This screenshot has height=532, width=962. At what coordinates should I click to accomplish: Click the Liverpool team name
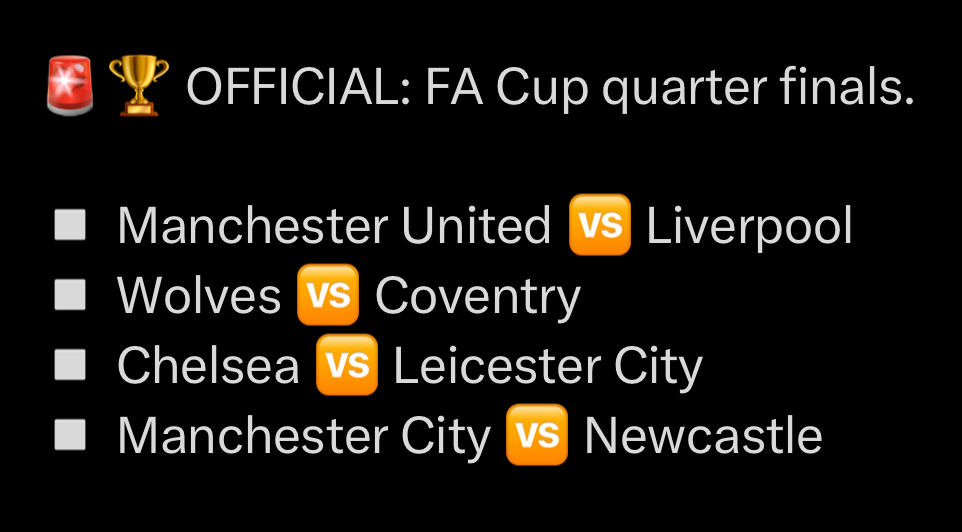coord(749,226)
